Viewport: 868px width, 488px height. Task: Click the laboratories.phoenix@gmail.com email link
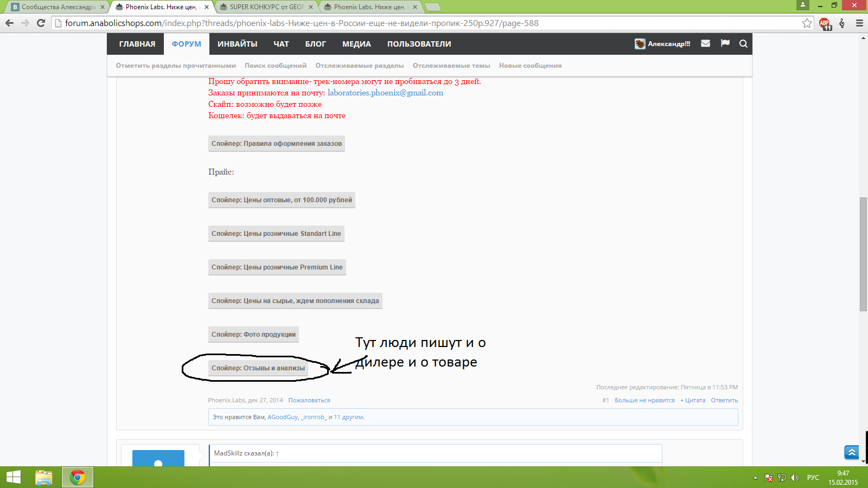pos(385,93)
